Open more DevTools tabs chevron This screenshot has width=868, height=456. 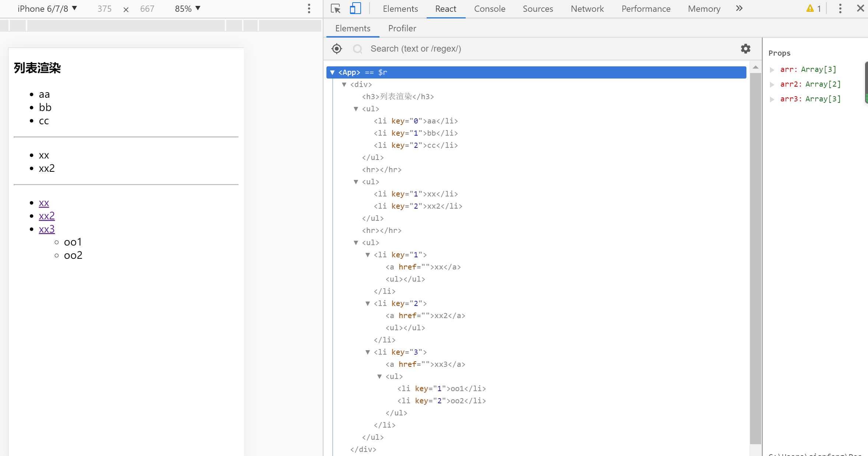coord(739,8)
